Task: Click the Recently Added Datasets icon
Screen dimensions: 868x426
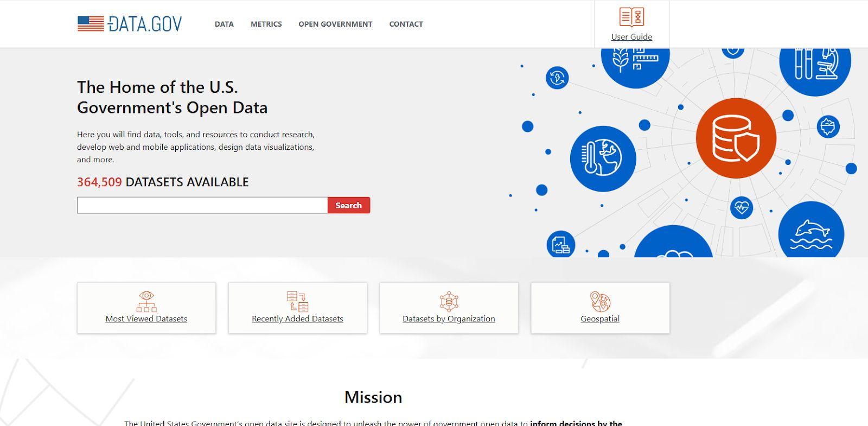Action: [x=297, y=301]
